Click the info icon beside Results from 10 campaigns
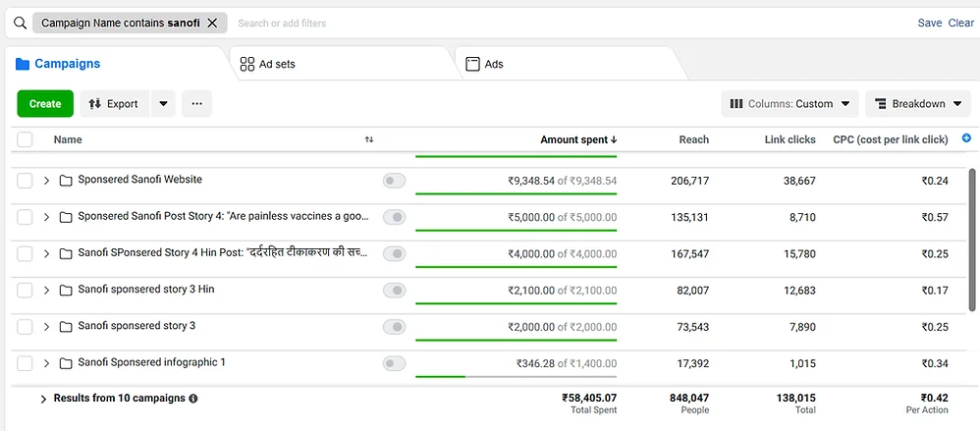The image size is (980, 431). click(x=193, y=399)
